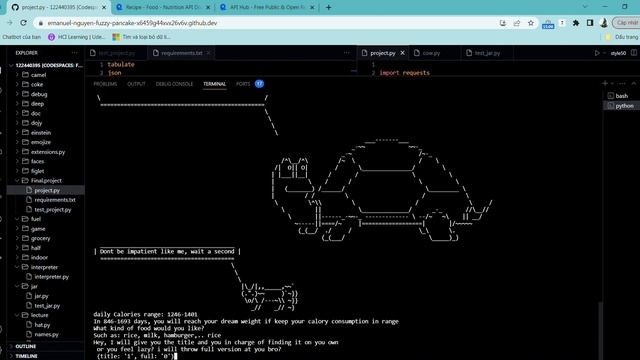The image size is (640, 360).
Task: Click the browser address bar URL
Action: click(132, 23)
